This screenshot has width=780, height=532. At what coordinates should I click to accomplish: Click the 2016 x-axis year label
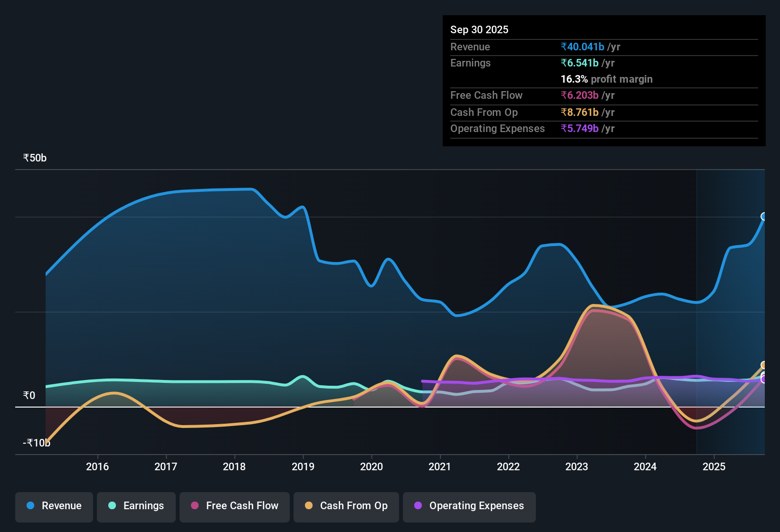tap(97, 466)
